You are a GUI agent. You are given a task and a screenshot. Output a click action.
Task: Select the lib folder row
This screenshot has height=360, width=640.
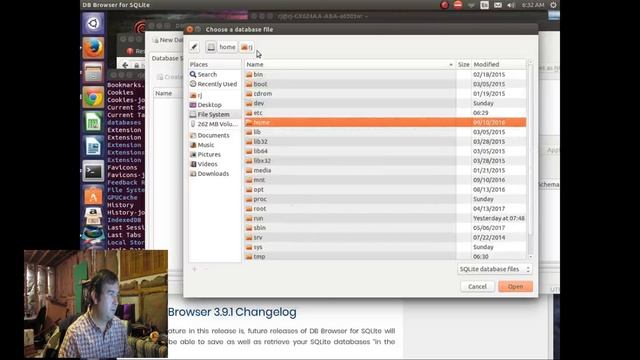(x=385, y=132)
